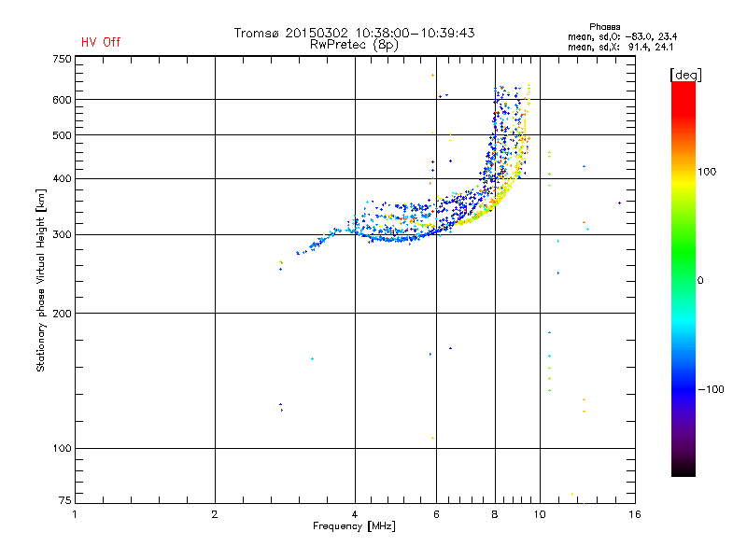Click x-axis tick label '6'
The width and height of the screenshot is (747, 560).
[436, 514]
